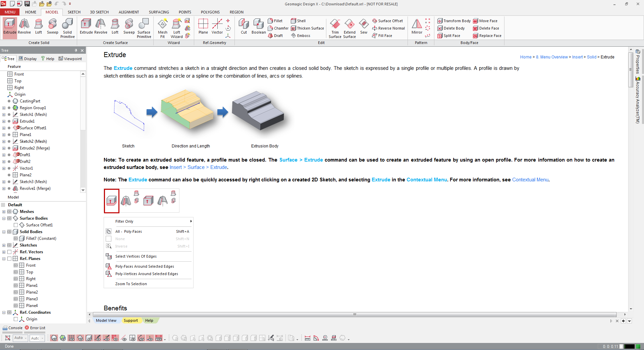Click the help page horizontal scrollbar
Viewport: 644px width, 350px height.
click(x=355, y=315)
